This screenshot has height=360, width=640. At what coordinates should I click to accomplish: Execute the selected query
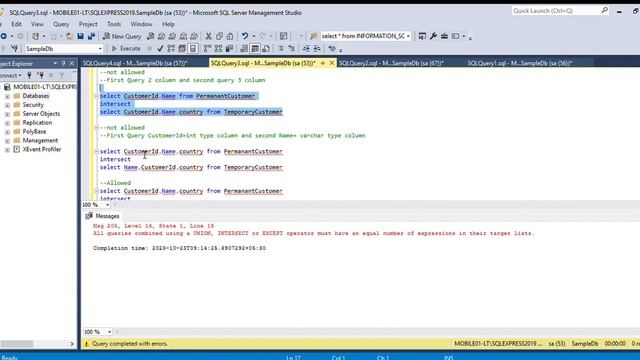click(x=126, y=49)
